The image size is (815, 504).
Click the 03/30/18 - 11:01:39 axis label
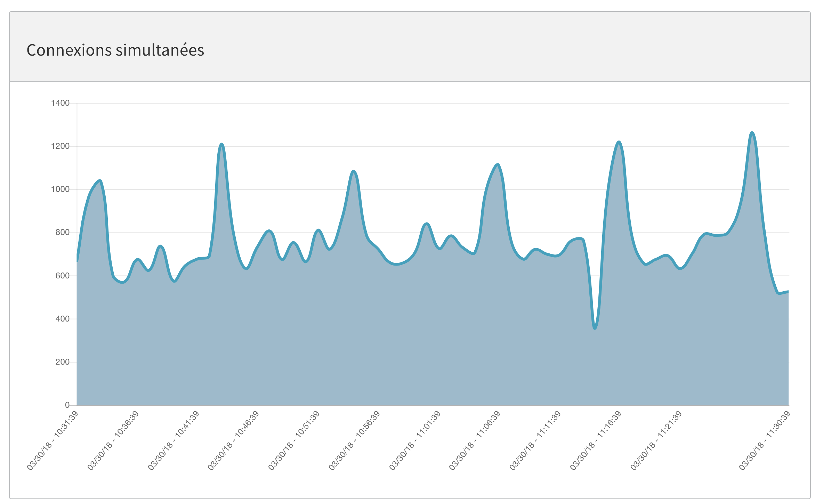(x=415, y=440)
